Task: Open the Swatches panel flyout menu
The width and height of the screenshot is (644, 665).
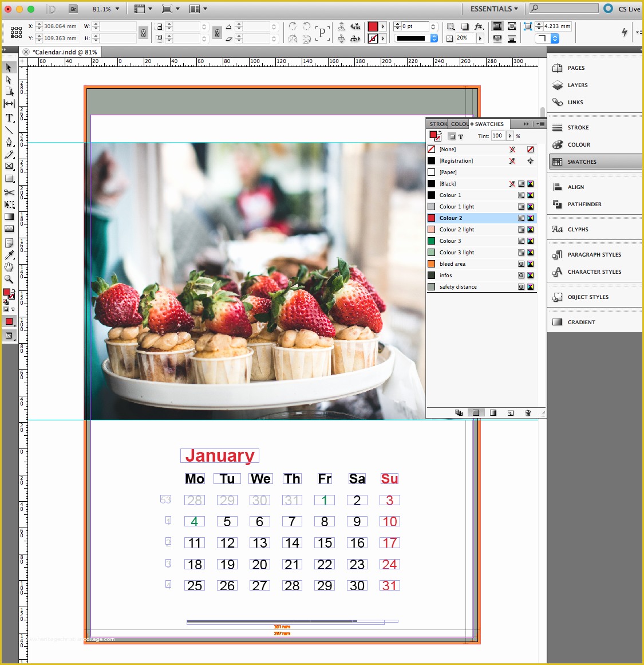Action: point(540,124)
